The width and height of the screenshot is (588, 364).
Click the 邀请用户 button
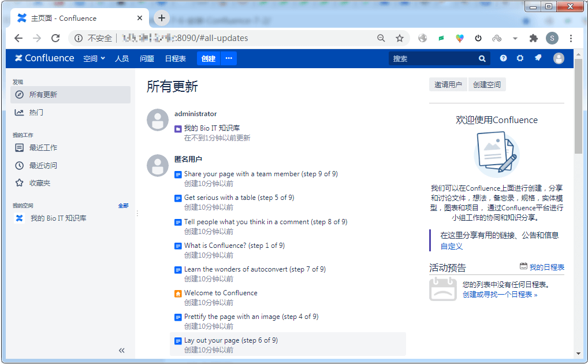448,84
